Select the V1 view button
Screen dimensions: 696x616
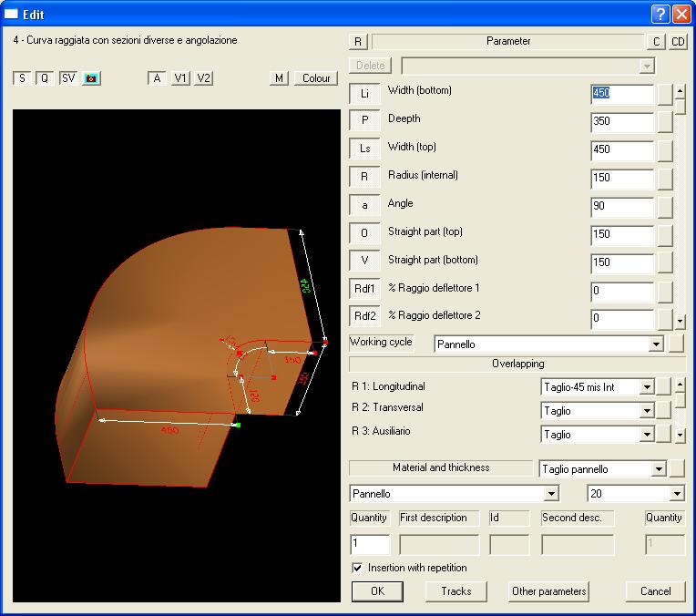[181, 78]
